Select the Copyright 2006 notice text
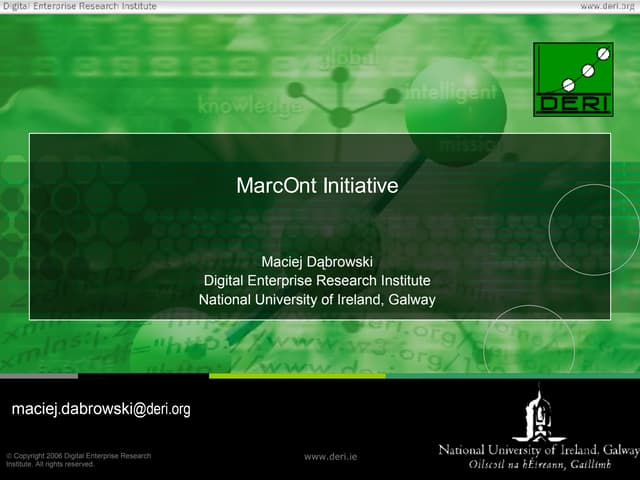Image resolution: width=640 pixels, height=480 pixels. 78,460
